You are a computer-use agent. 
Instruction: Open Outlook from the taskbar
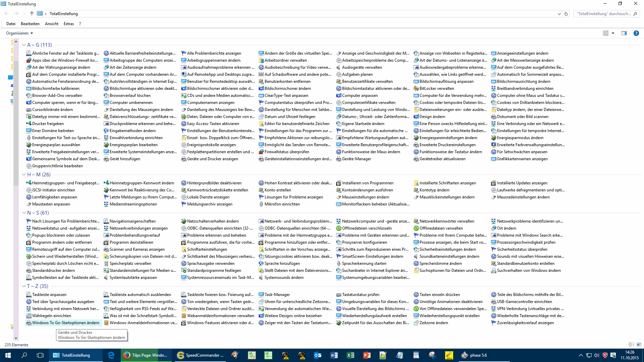tap(317, 355)
